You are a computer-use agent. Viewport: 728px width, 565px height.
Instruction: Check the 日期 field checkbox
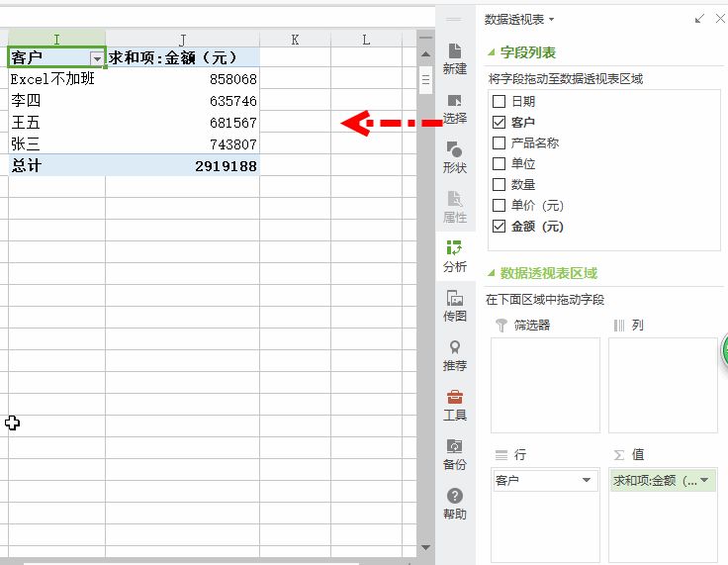pyautogui.click(x=499, y=101)
